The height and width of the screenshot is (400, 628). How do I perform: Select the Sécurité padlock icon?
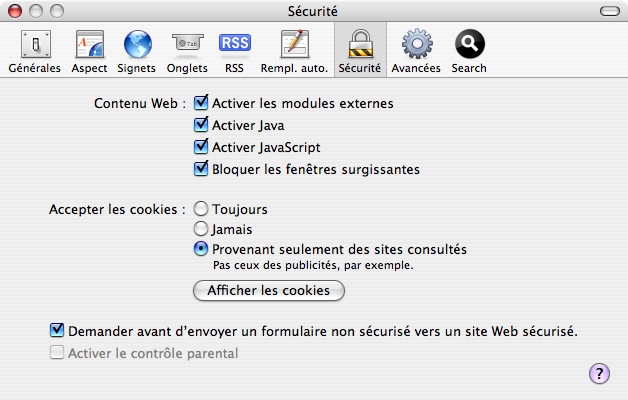[360, 43]
